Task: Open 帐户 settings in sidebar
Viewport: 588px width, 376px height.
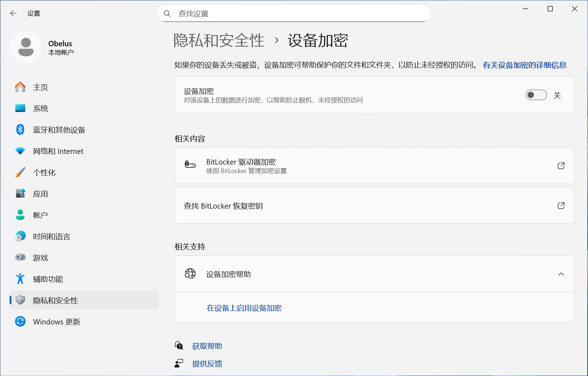Action: point(40,215)
